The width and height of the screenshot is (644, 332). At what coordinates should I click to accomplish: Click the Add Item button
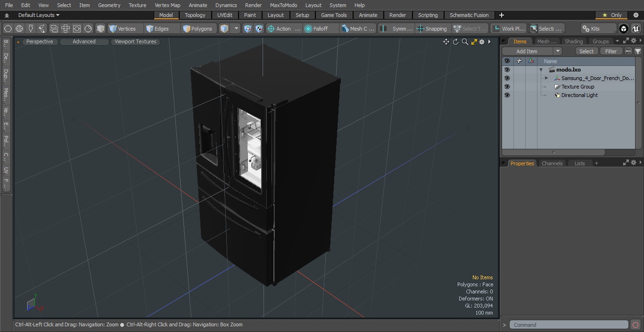point(527,51)
